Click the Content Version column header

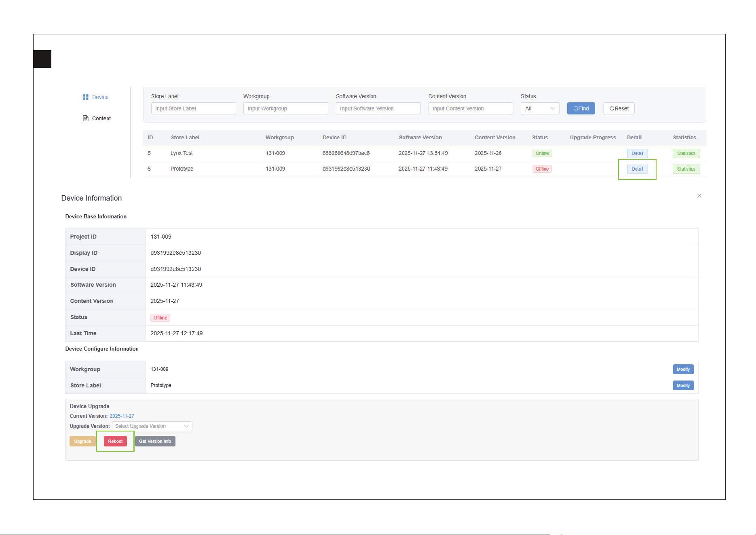495,137
